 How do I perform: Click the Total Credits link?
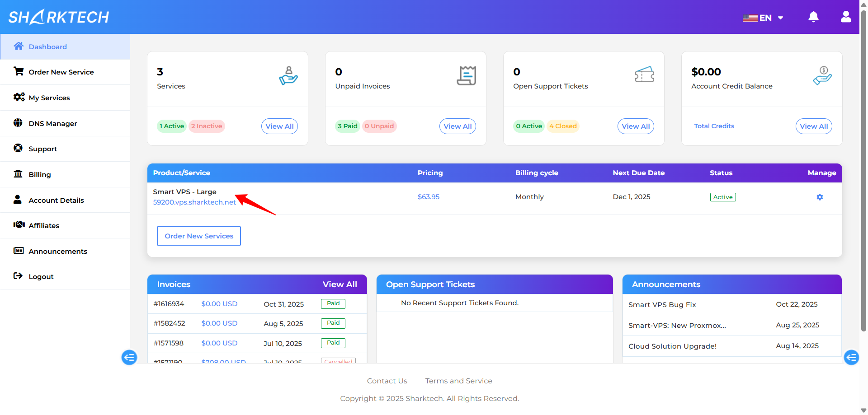click(x=714, y=126)
